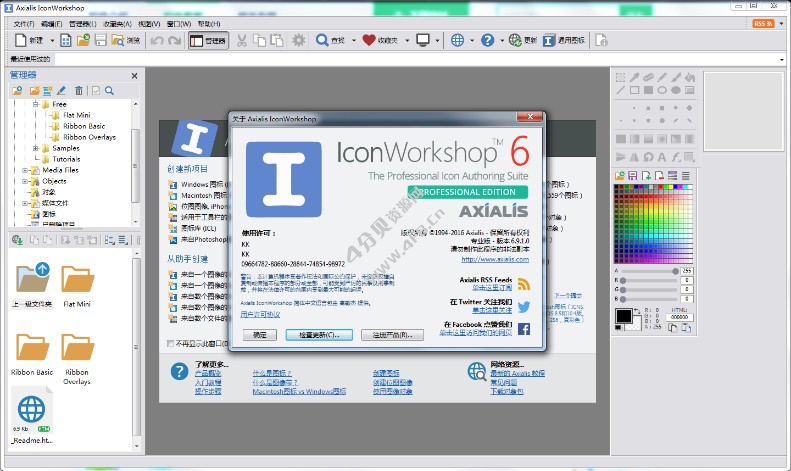Click the globe web toolbar icon
This screenshot has width=791, height=471.
pos(457,40)
